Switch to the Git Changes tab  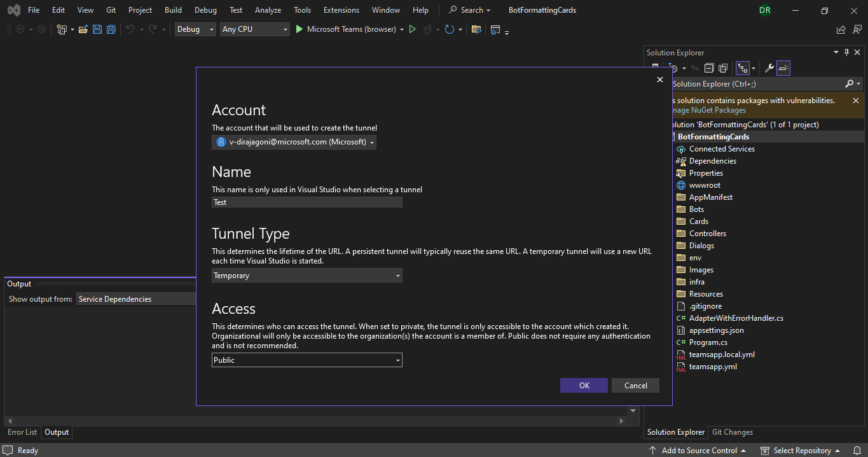(733, 432)
